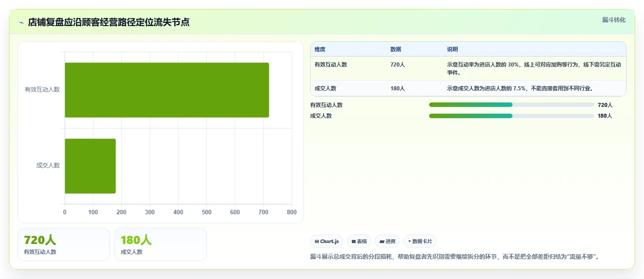Click the 成交人数 bar in the chart
The image size is (644, 279).
(x=90, y=166)
